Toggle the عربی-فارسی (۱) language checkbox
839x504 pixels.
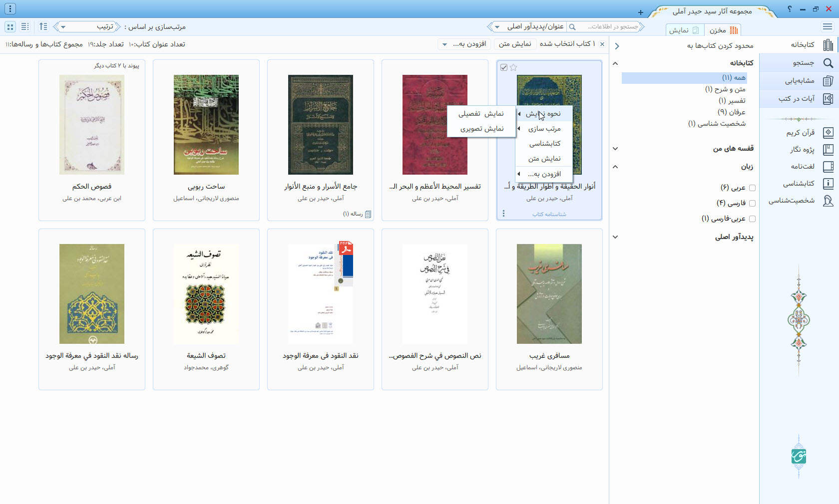[x=752, y=219]
